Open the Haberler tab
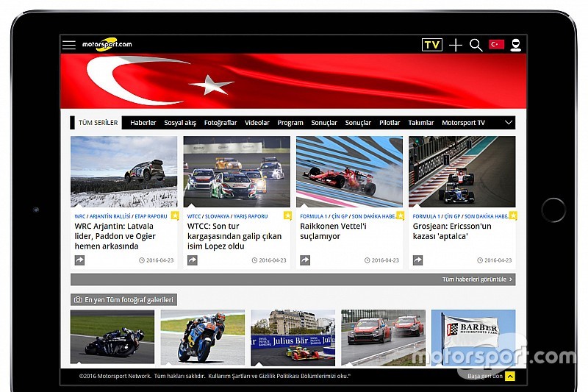Viewport: 588px width, 392px height. tap(143, 123)
